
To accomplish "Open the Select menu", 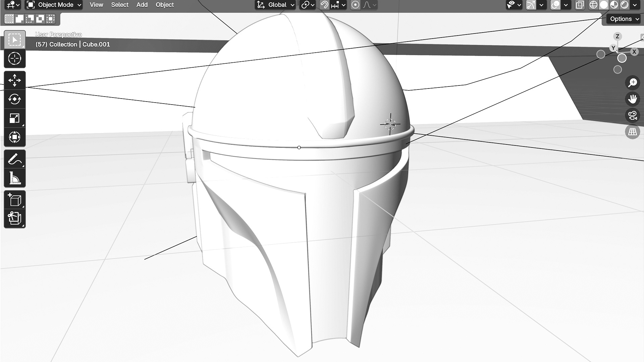I will pyautogui.click(x=120, y=5).
